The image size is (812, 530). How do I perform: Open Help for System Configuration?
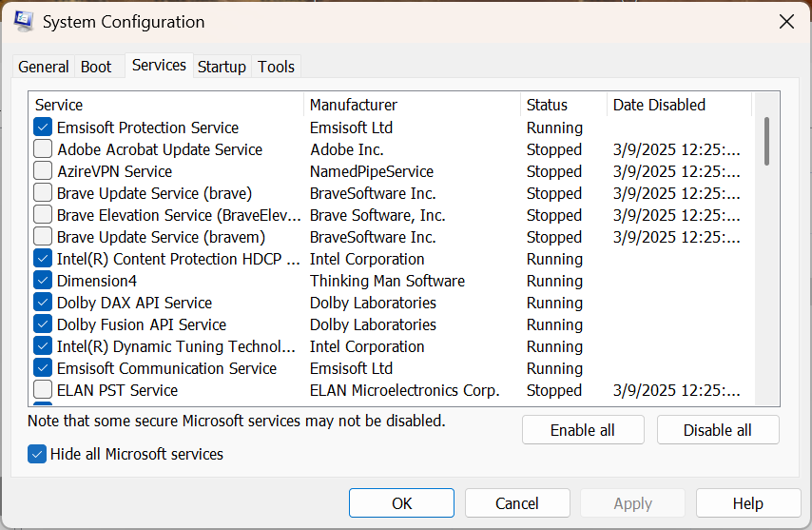748,503
